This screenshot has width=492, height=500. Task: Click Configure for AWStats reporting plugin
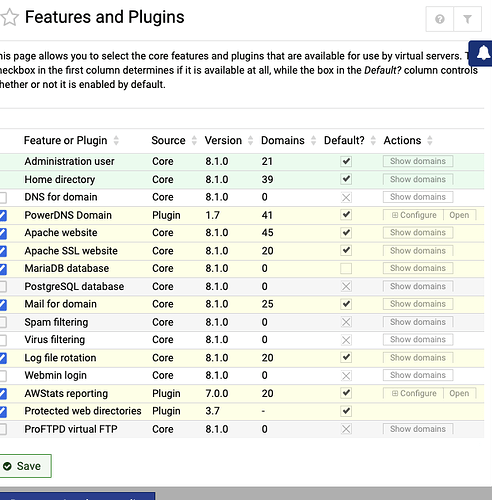[x=414, y=393]
